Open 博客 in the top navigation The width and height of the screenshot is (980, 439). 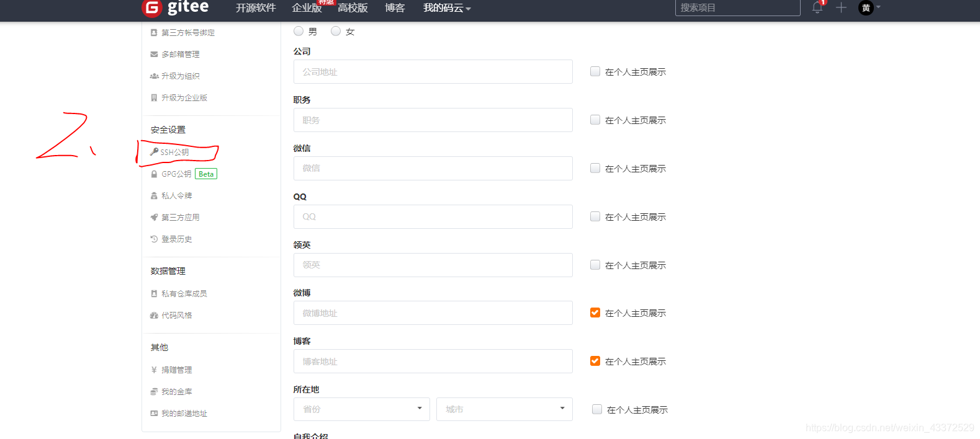click(x=395, y=8)
